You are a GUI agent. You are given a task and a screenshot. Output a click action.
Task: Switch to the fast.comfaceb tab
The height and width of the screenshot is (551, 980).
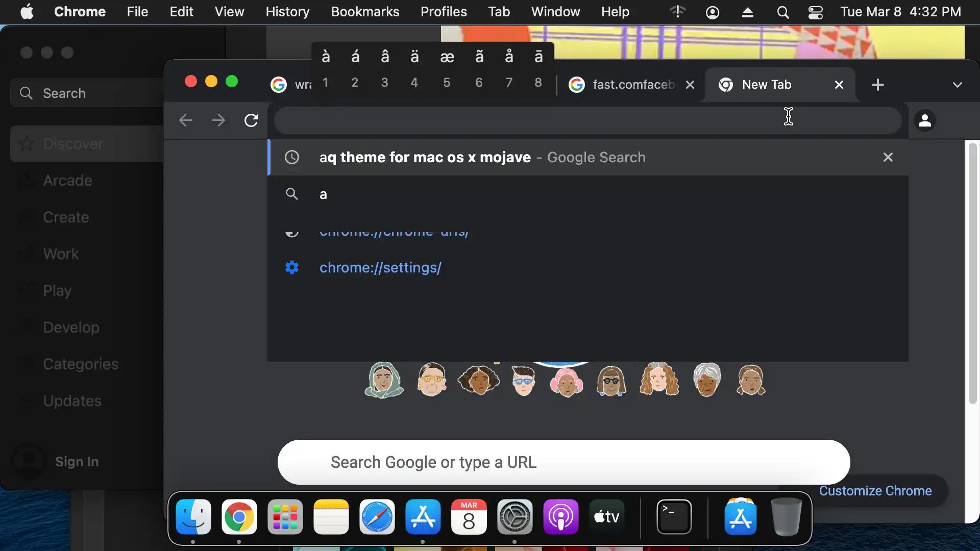point(633,85)
